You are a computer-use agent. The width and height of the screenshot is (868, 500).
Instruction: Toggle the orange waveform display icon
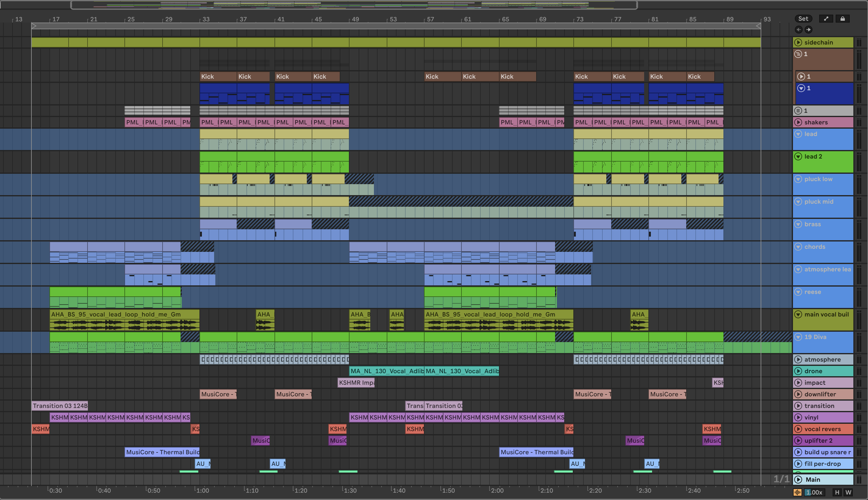[x=798, y=492]
